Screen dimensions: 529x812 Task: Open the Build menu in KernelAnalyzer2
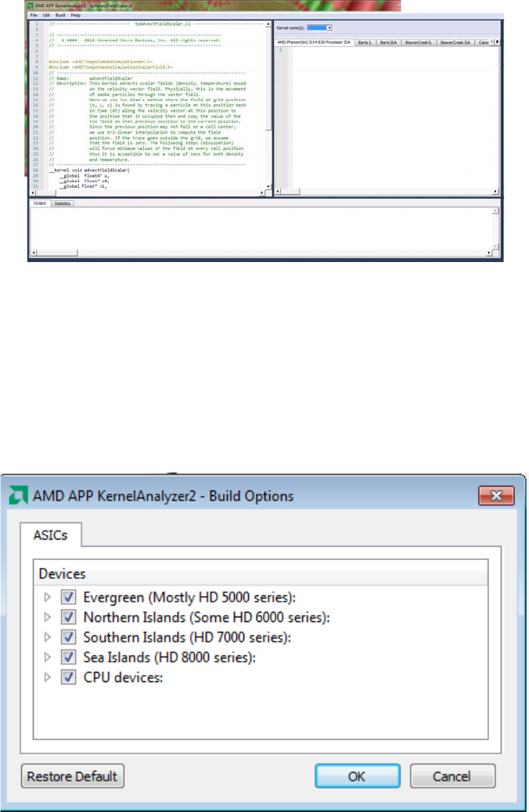coord(60,16)
